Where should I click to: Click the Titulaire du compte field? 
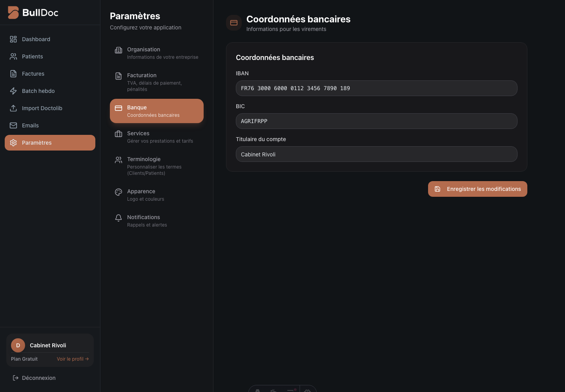[376, 154]
